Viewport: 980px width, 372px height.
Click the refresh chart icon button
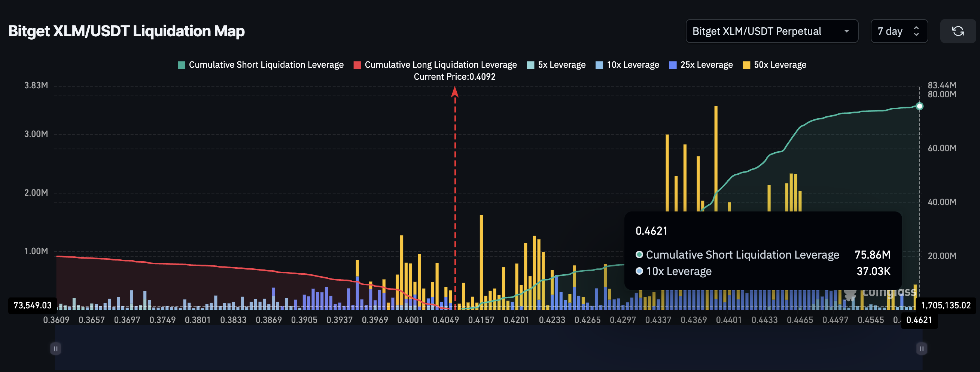pos(958,31)
